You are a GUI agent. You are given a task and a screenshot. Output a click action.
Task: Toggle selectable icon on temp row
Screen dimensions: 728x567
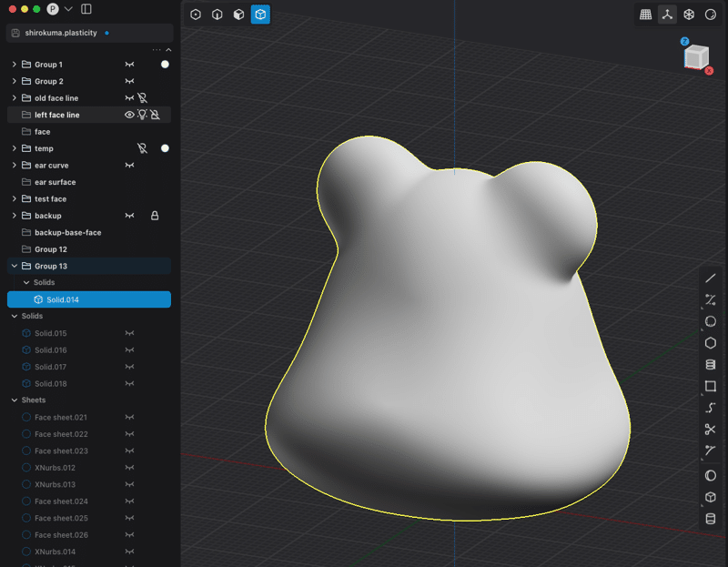tap(142, 148)
